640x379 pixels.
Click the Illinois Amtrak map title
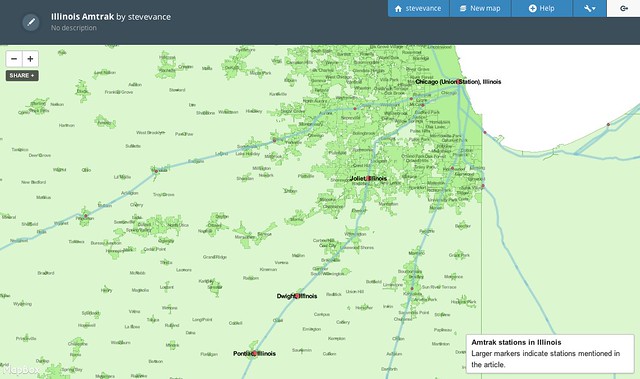(x=82, y=17)
